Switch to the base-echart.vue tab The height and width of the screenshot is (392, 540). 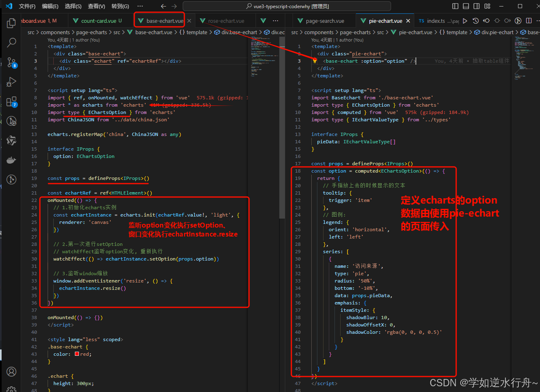[164, 21]
